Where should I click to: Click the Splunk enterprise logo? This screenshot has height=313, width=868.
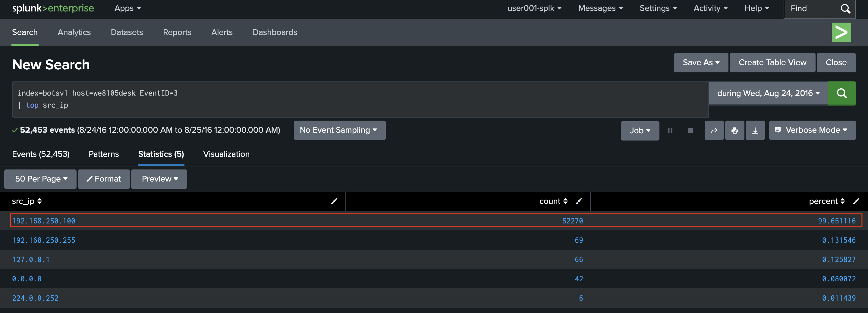point(53,8)
